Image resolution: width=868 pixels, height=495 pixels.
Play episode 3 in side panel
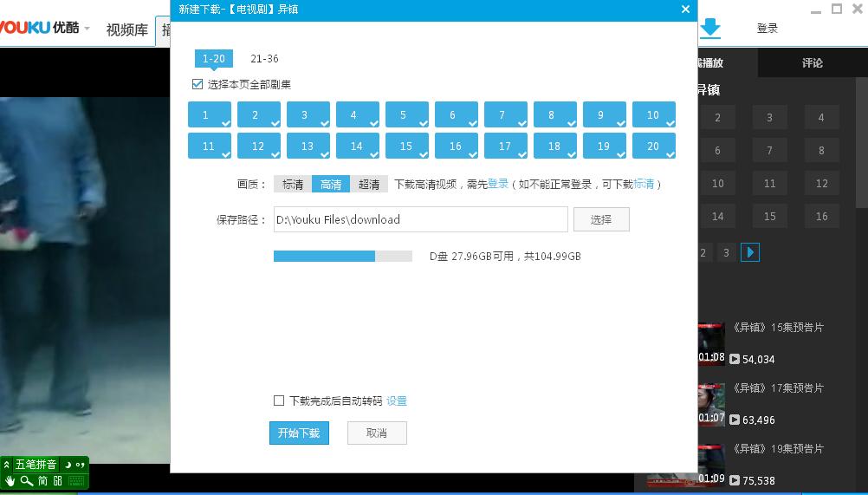[769, 117]
